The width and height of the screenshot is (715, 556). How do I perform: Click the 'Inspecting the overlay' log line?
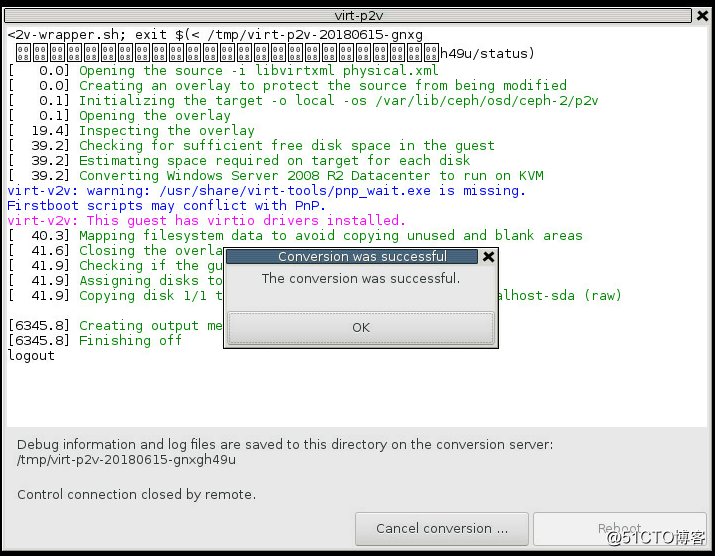(131, 131)
